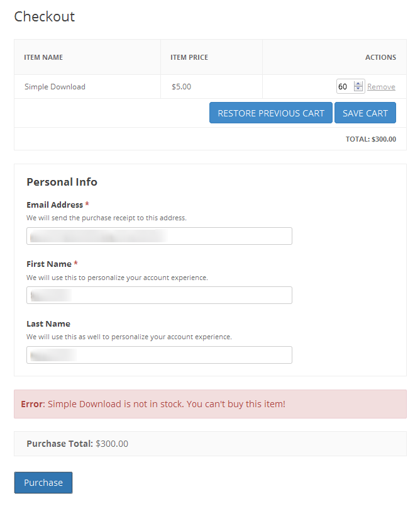Click the not in stock error message
420x506 pixels.
point(153,404)
